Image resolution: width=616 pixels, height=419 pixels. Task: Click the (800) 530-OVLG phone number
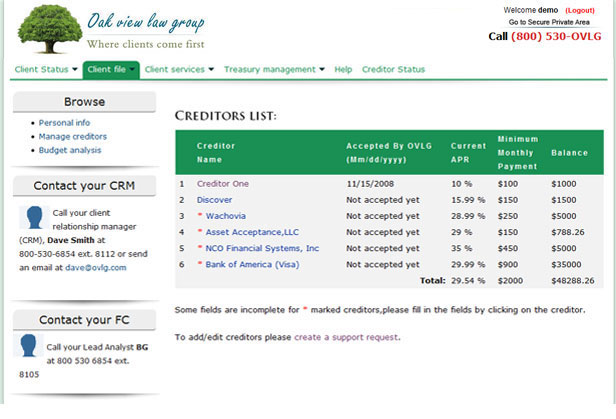pyautogui.click(x=556, y=37)
